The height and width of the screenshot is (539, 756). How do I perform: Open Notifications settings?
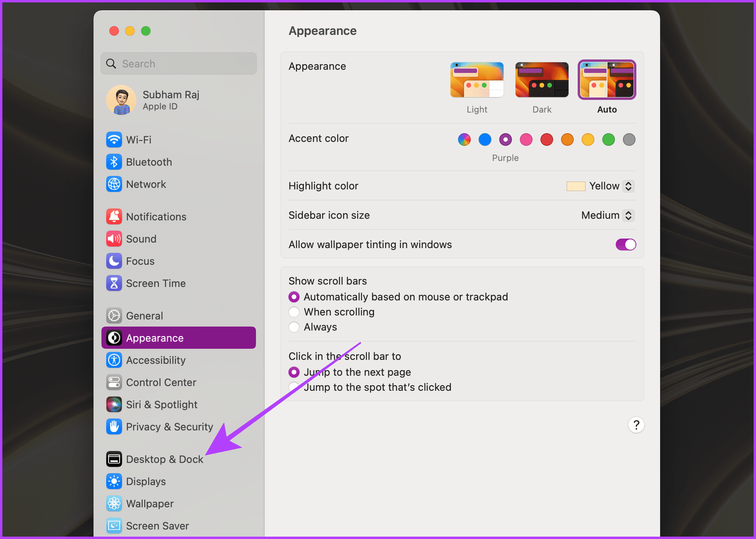pos(156,216)
